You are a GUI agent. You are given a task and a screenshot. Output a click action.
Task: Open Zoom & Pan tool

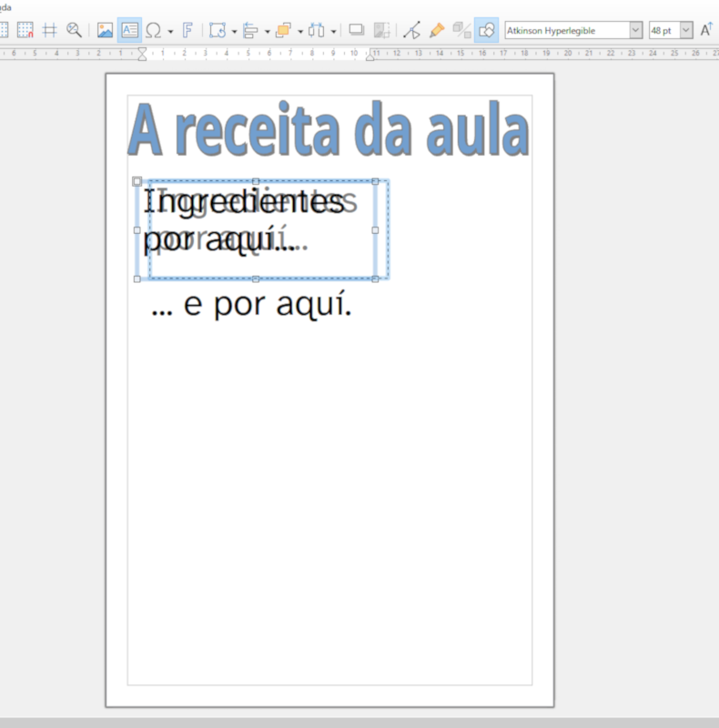tap(74, 31)
